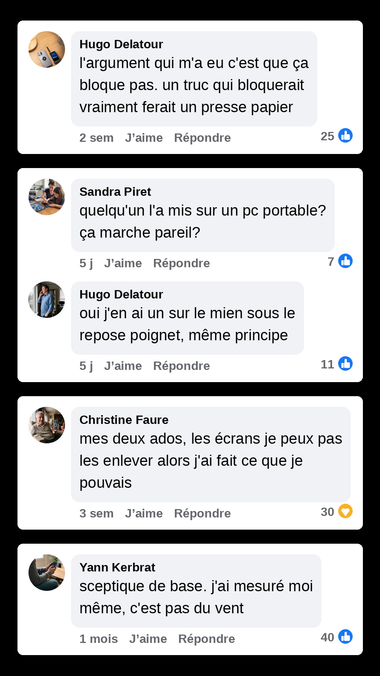Image resolution: width=380 pixels, height=676 pixels.
Task: Reply to Christine Faure's comment
Action: (x=202, y=513)
